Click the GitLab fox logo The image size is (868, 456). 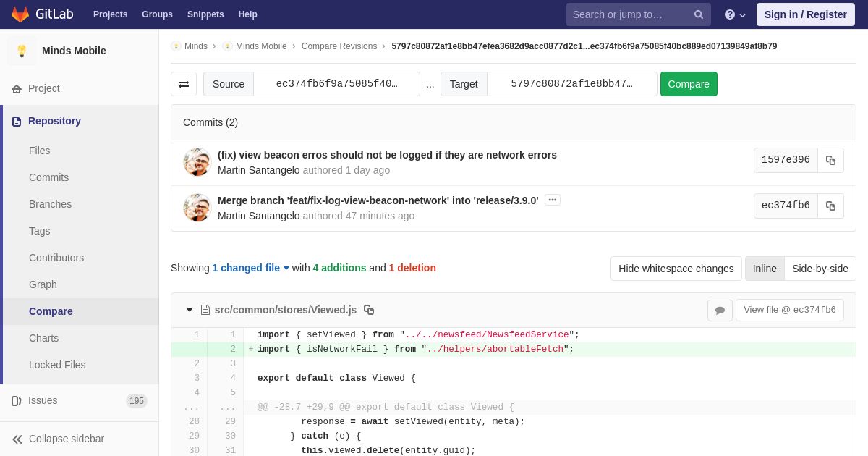point(20,14)
